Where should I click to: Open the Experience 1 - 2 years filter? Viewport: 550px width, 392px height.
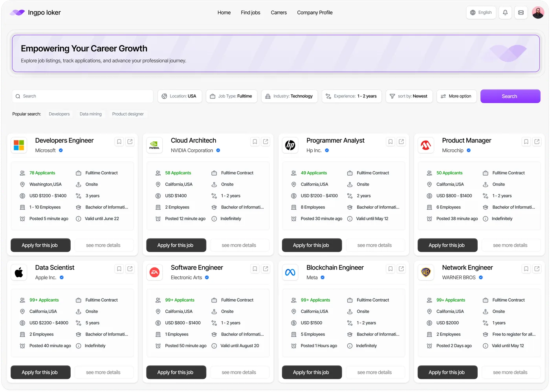point(352,96)
